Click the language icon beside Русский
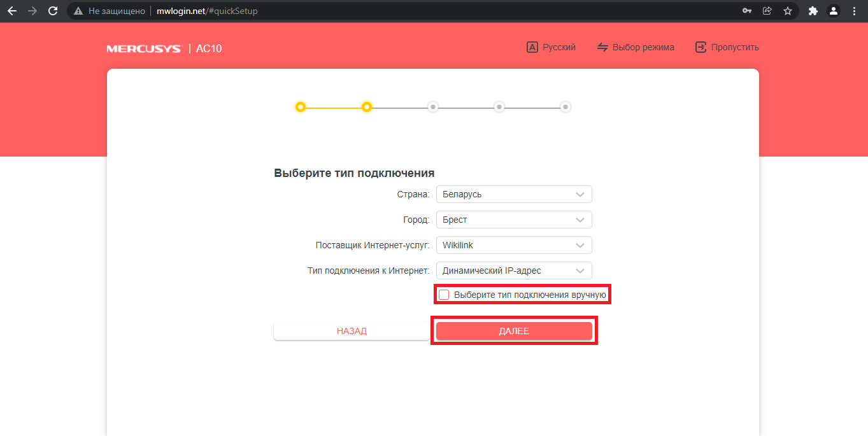This screenshot has width=868, height=436. point(532,47)
